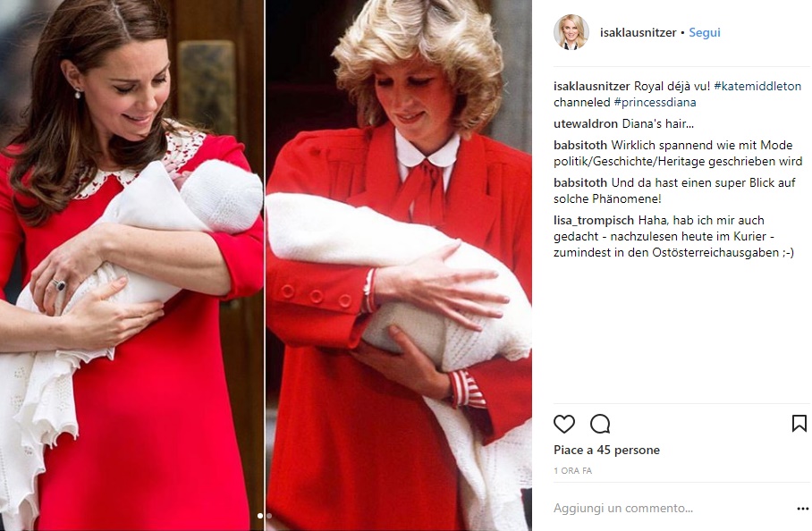The width and height of the screenshot is (812, 531).
Task: Open isaklausnitzer profile picture
Action: (571, 32)
